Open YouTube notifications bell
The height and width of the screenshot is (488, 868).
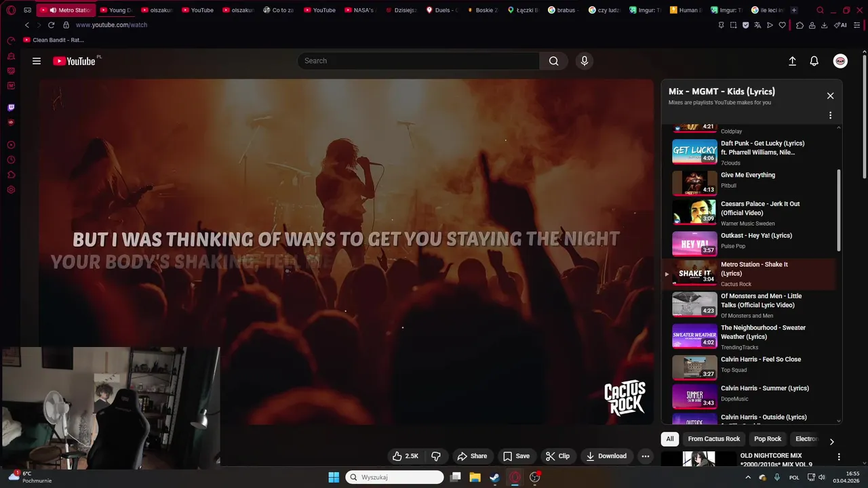point(814,61)
